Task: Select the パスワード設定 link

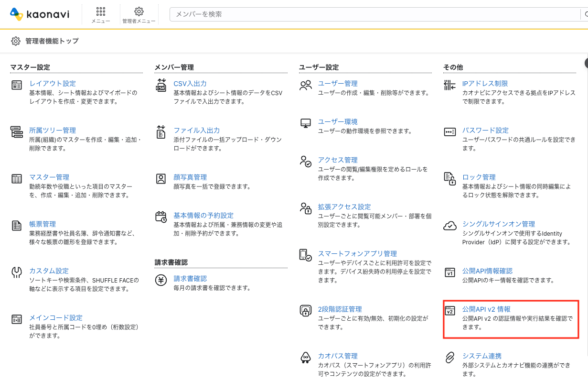Action: point(485,130)
